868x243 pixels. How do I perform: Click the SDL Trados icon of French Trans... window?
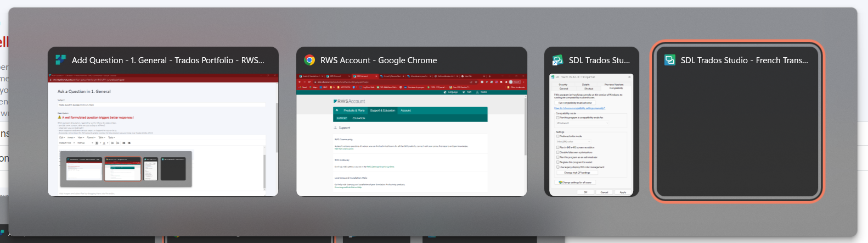tap(670, 60)
